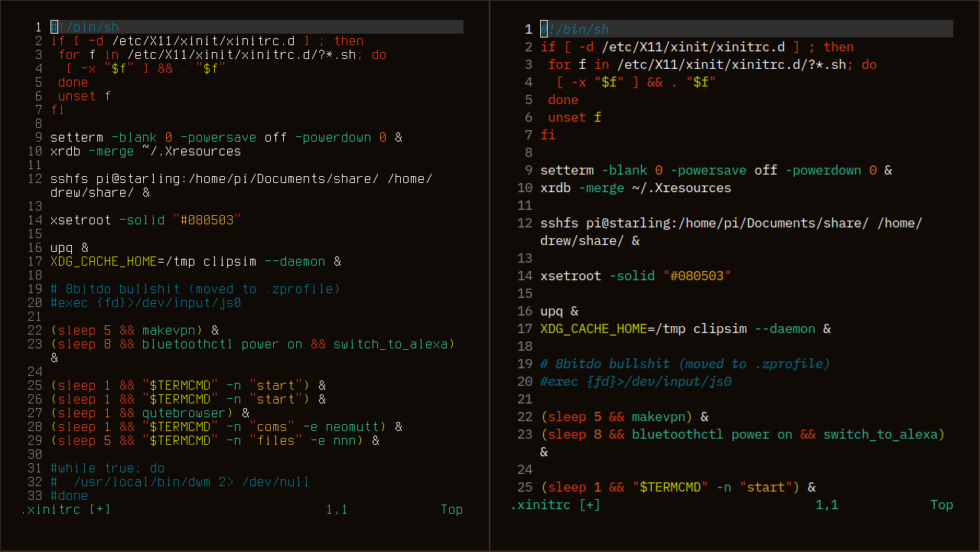Click the "1,1" cursor position in right pane

(x=826, y=505)
